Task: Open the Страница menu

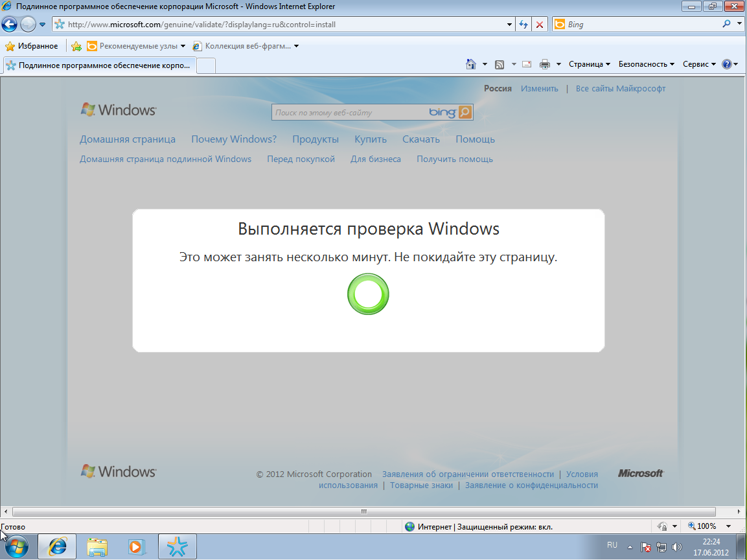Action: tap(590, 64)
